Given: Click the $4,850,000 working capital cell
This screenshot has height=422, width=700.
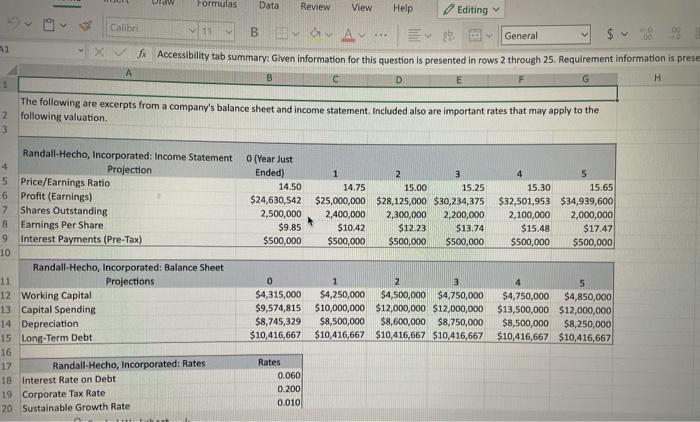Looking at the screenshot, I should pyautogui.click(x=582, y=297).
